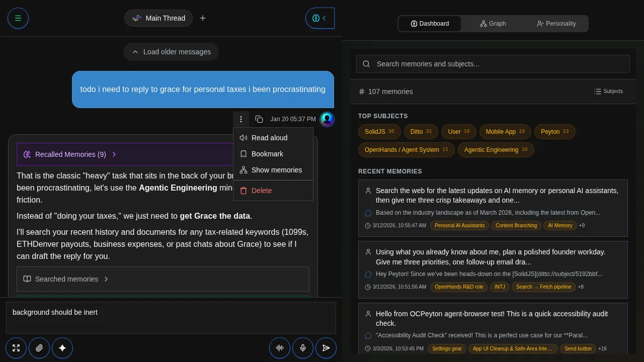Click the send message arrow
The height and width of the screenshot is (362, 644).
coord(326,348)
